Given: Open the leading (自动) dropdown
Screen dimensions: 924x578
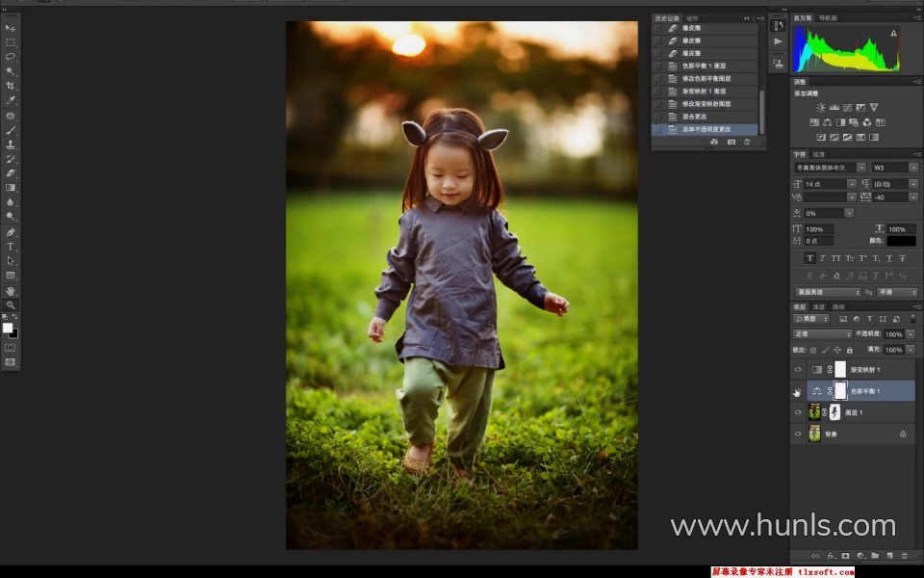Looking at the screenshot, I should (x=913, y=184).
